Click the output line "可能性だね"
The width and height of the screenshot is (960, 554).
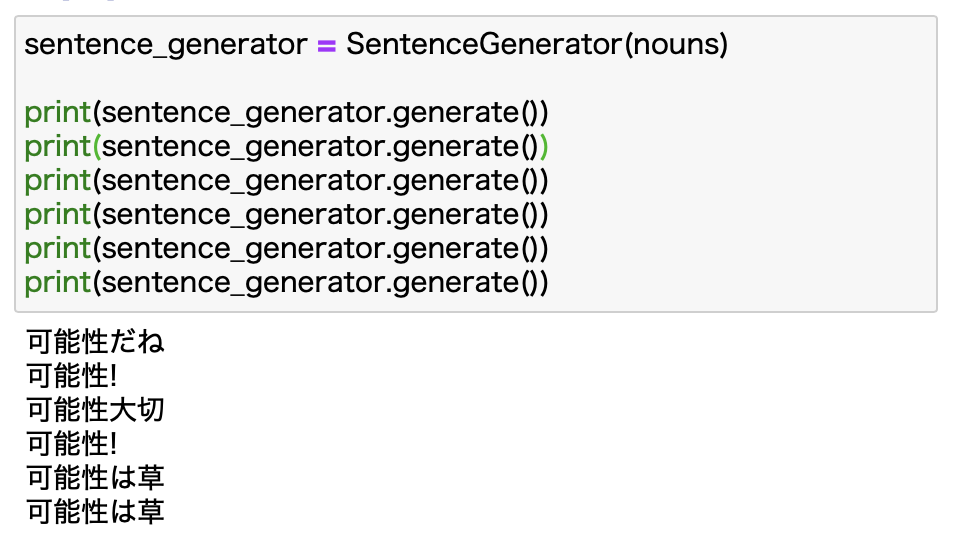click(95, 342)
